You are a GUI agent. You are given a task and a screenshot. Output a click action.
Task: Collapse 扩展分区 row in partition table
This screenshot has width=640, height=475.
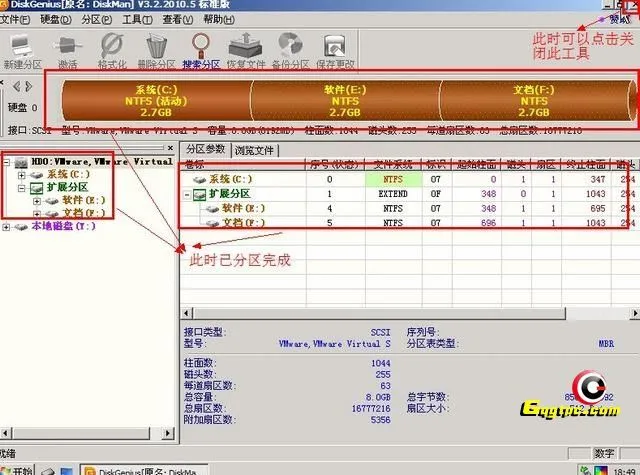coord(187,195)
